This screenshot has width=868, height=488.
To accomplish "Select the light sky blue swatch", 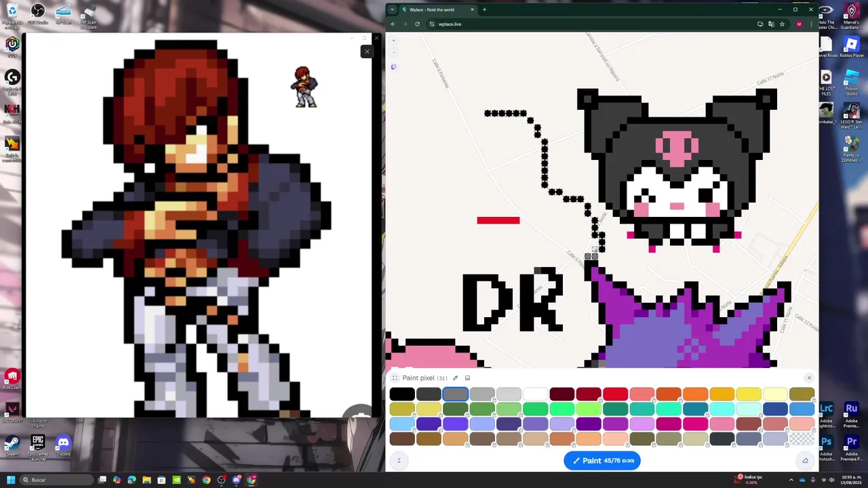I will click(x=401, y=424).
